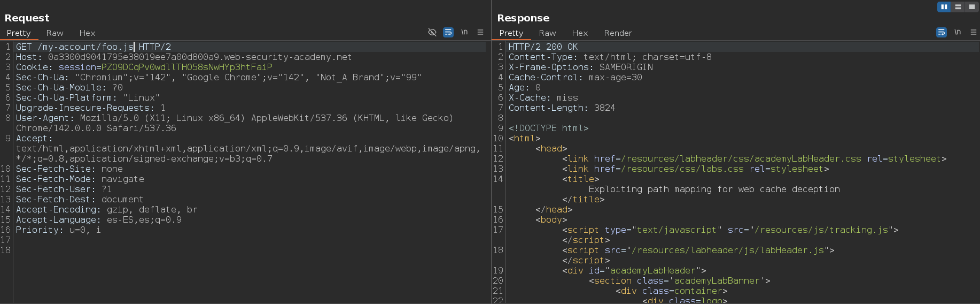
Task: Click the session cookie value in Request
Action: [x=187, y=67]
